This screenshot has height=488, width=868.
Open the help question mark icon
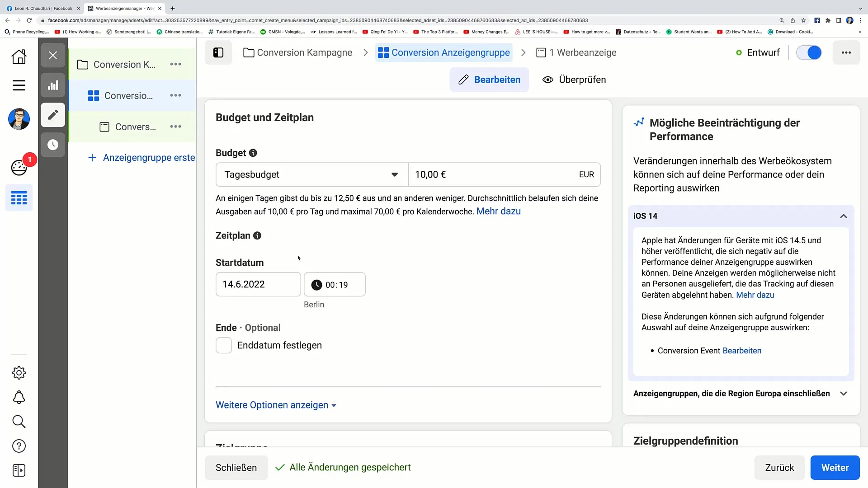pyautogui.click(x=19, y=446)
